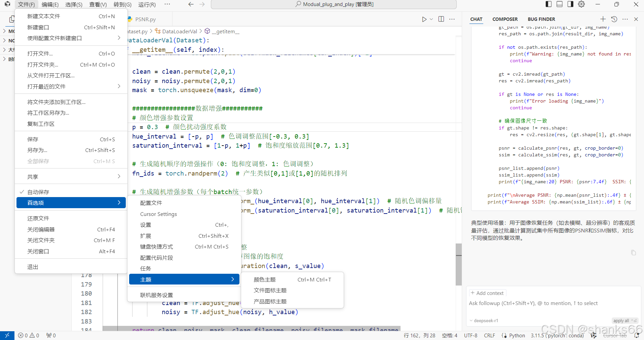Change the UTF-8 encoding
This screenshot has height=340, width=644.
tap(470, 335)
